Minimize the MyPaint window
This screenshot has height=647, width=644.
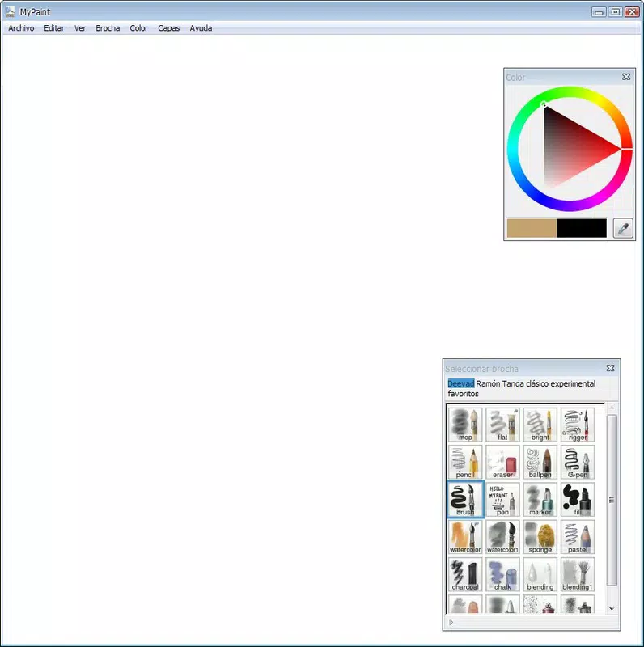click(x=599, y=12)
